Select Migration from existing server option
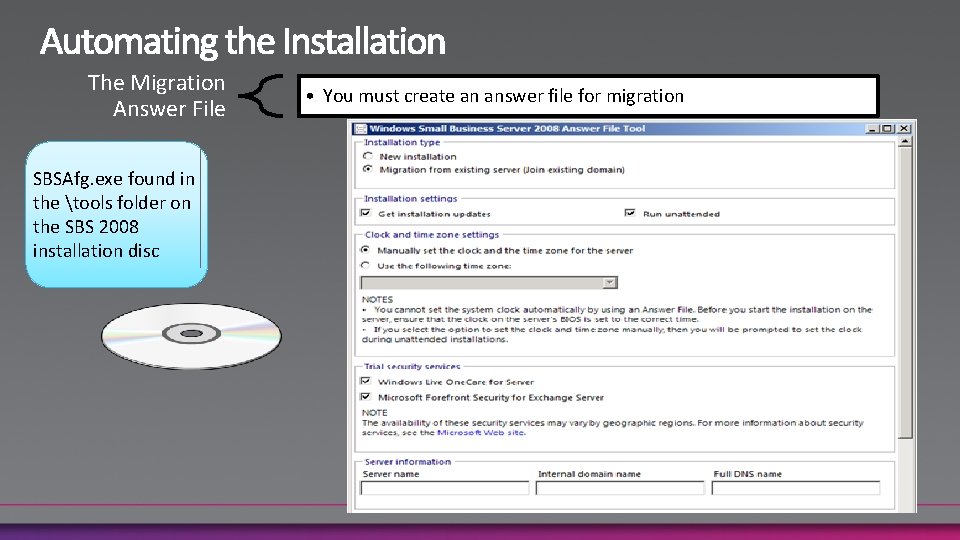960x540 pixels. click(367, 169)
